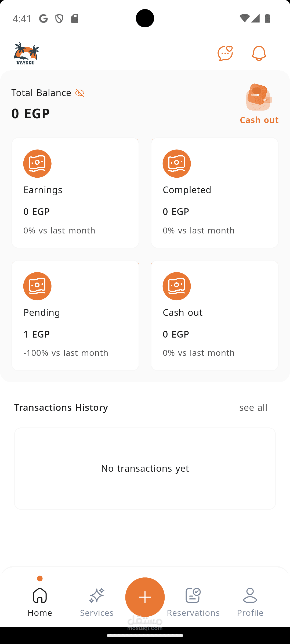The height and width of the screenshot is (644, 290).
Task: Select the Completed 0 EGP card
Action: tap(215, 193)
